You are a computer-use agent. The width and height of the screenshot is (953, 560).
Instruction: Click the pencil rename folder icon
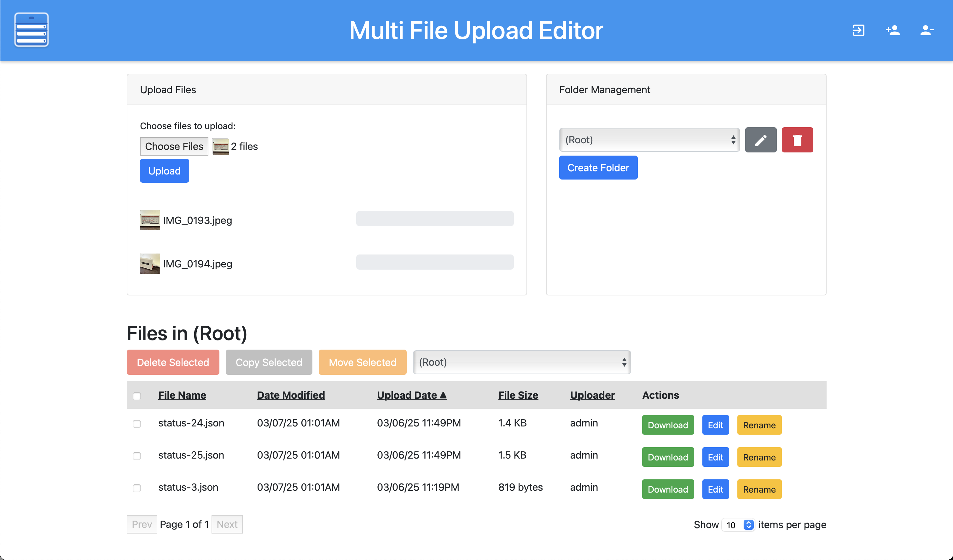760,140
